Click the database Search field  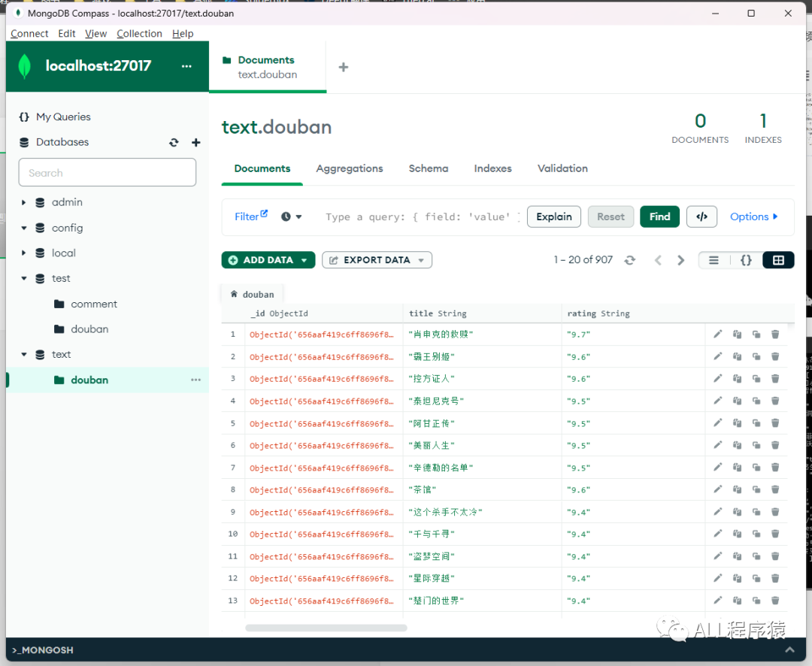(108, 172)
